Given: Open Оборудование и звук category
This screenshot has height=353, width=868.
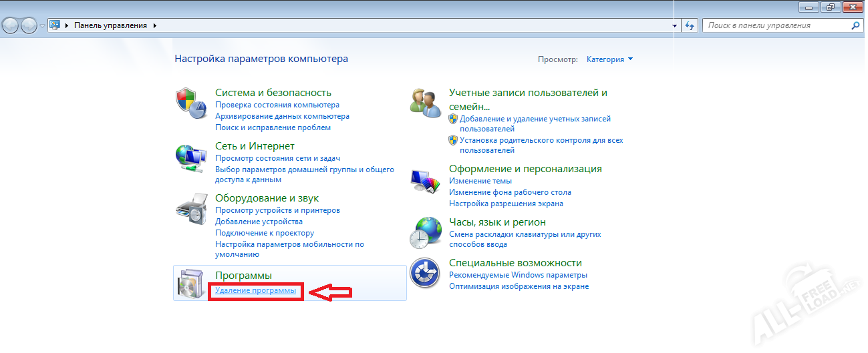Looking at the screenshot, I should pyautogui.click(x=267, y=198).
